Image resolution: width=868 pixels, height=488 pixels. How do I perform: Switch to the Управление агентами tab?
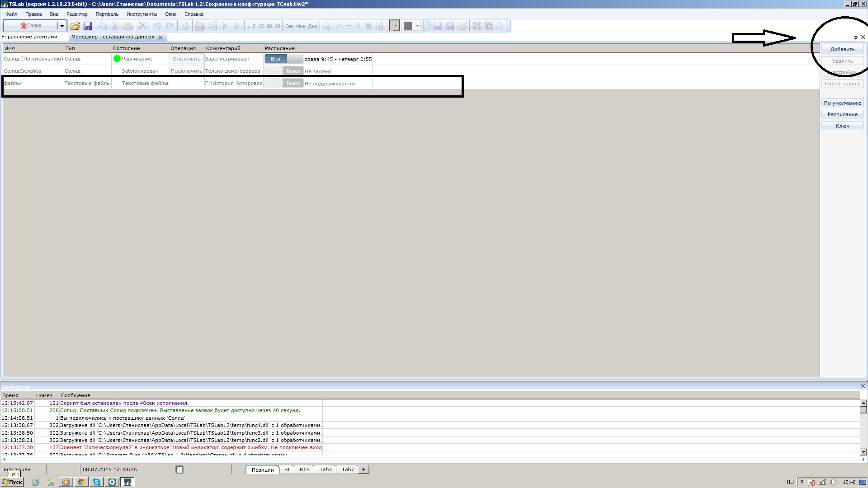click(29, 37)
